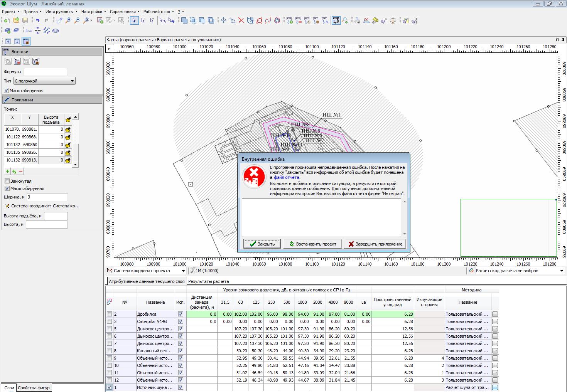567x392 pixels.
Task: Expand the Система координат проекта dropdown
Action: click(x=183, y=271)
